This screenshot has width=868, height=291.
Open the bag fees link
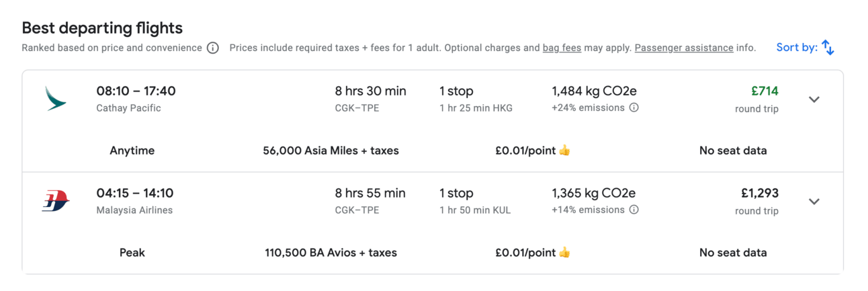click(x=562, y=48)
